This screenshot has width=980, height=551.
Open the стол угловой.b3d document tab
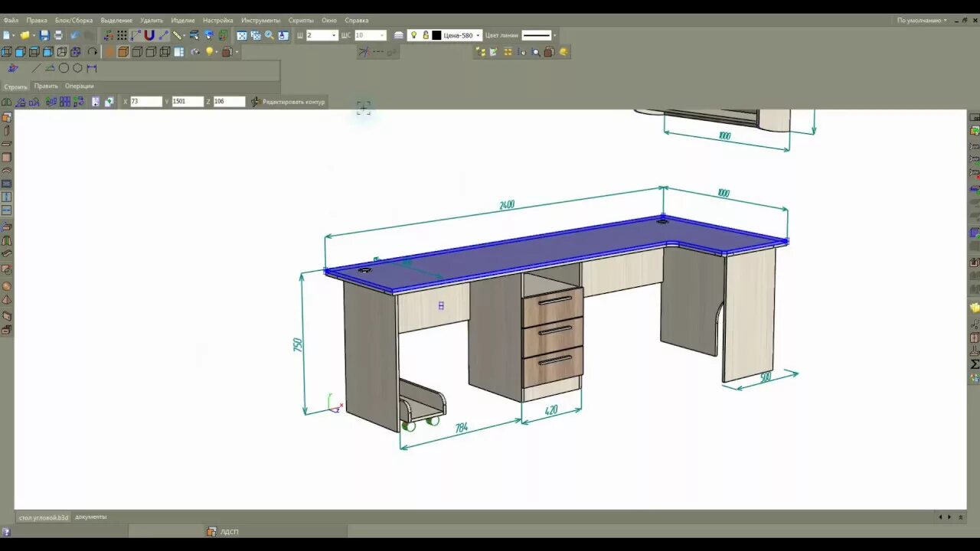(x=43, y=517)
